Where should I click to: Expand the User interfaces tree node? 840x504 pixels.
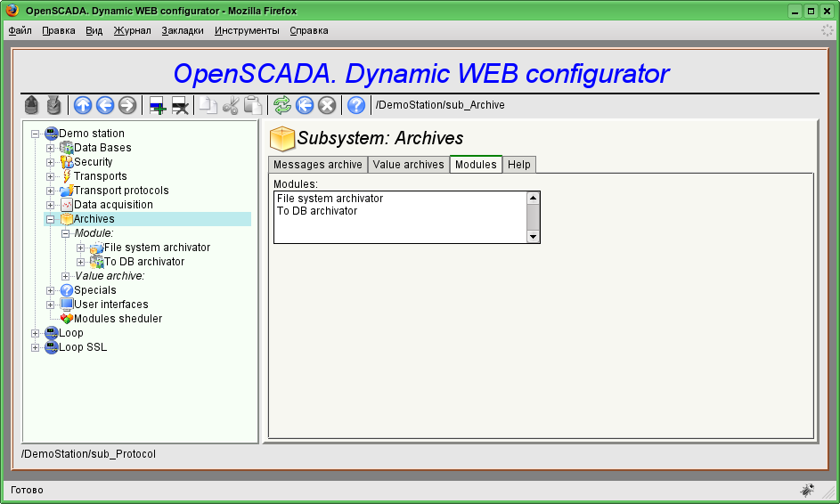(51, 305)
